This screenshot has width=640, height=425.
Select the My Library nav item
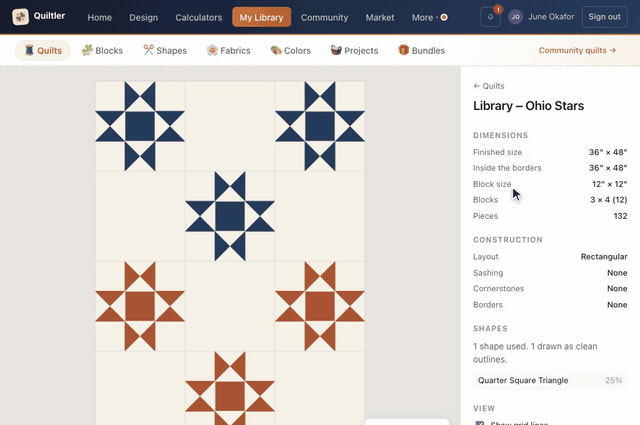coord(262,17)
